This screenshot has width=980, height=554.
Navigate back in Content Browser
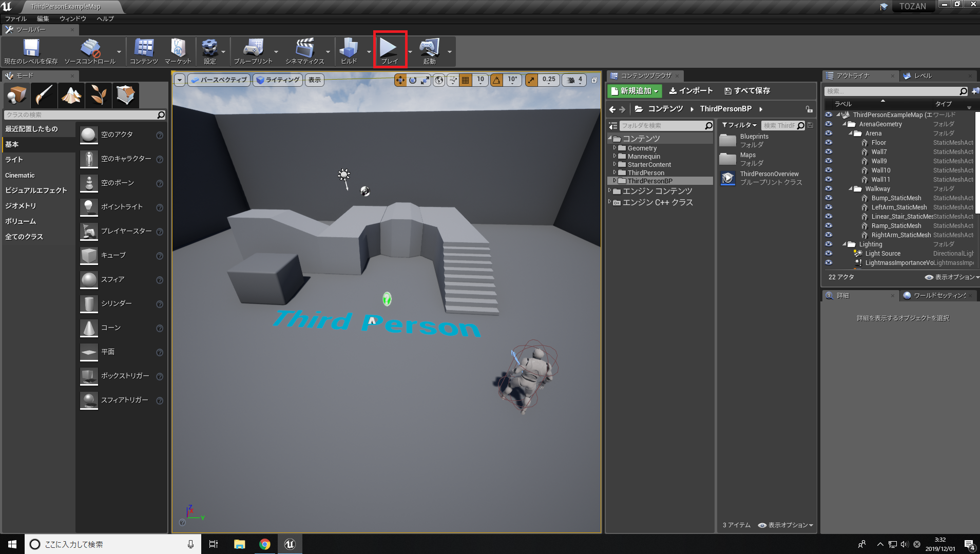612,109
